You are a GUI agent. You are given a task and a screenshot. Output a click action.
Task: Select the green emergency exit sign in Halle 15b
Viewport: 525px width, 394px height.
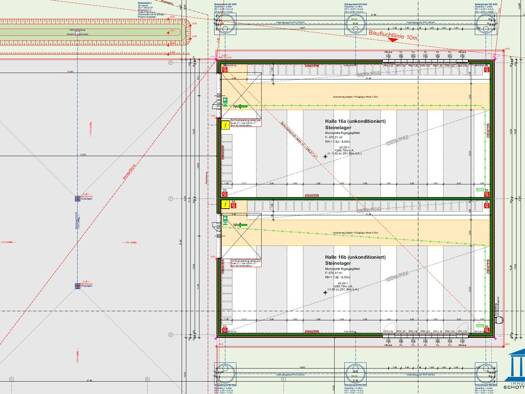(x=225, y=220)
